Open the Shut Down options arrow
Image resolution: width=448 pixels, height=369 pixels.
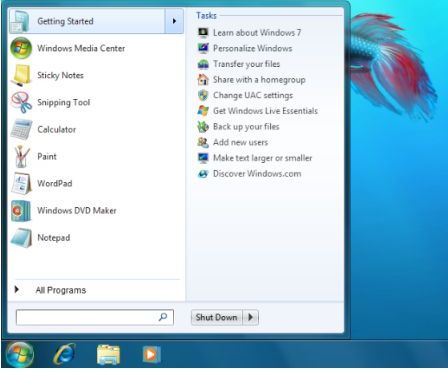coord(251,317)
